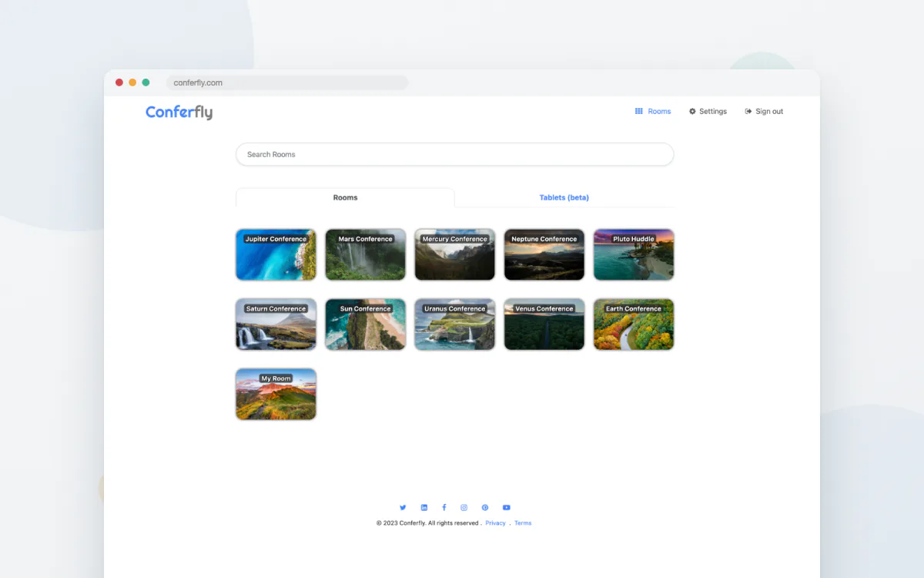
Task: Open the Mercury Conference room
Action: pyautogui.click(x=454, y=254)
